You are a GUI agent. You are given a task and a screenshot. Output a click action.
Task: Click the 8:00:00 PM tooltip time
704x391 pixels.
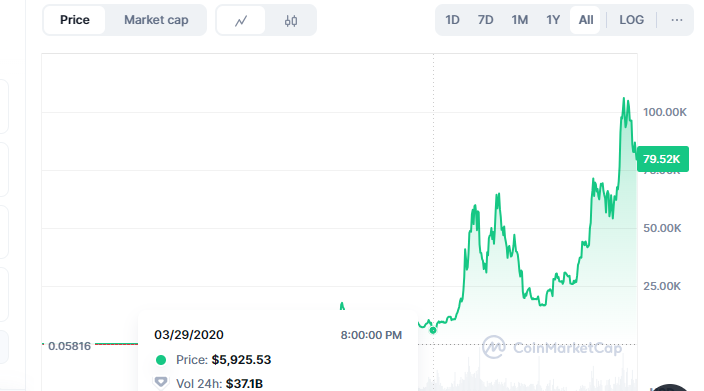pyautogui.click(x=371, y=335)
